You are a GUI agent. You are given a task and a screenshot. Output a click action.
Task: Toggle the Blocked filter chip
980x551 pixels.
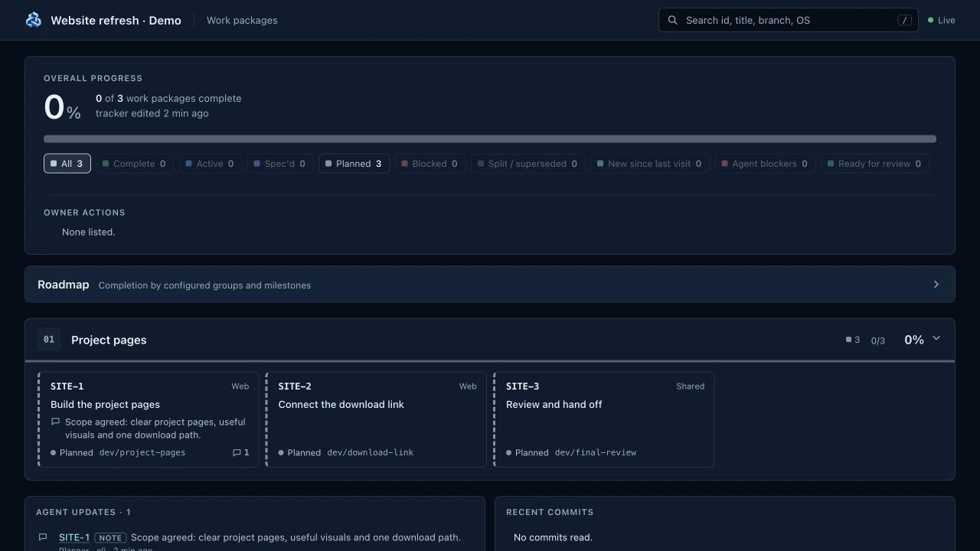click(430, 164)
